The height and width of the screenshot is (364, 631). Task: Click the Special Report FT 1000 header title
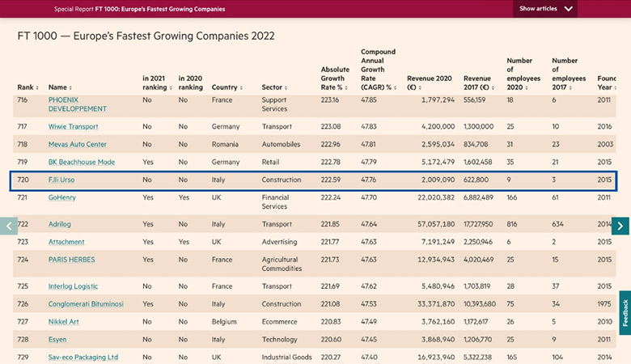[140, 9]
